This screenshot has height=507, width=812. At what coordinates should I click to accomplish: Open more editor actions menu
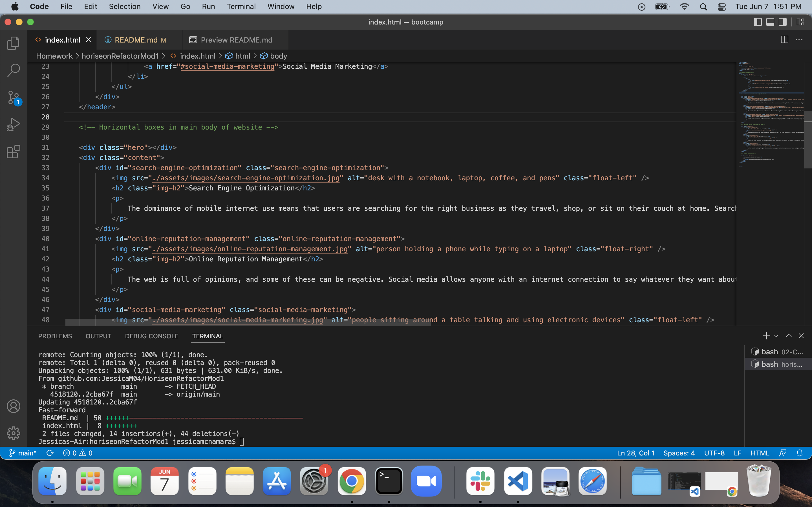point(800,39)
